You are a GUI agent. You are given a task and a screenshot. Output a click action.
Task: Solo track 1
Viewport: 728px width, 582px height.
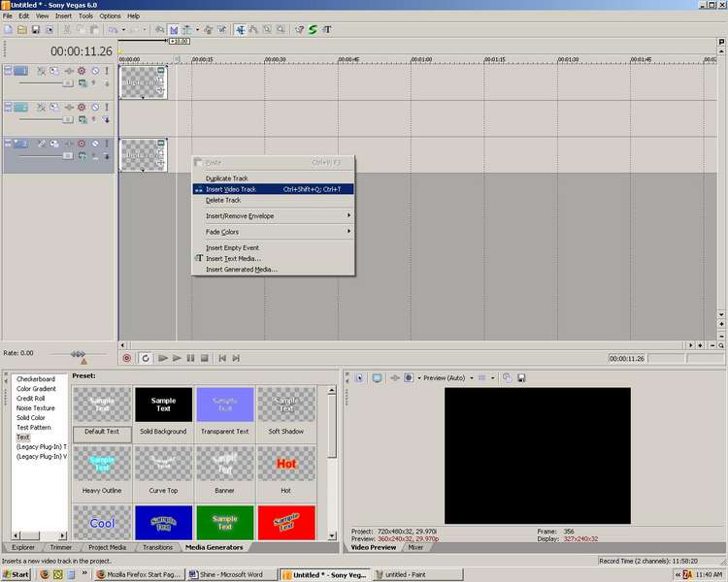(x=107, y=71)
